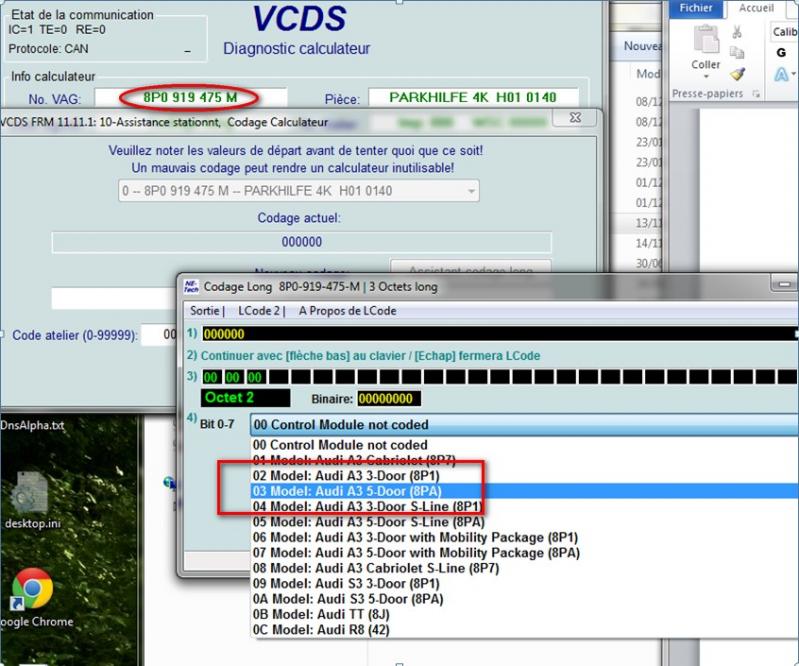Click the LCode 2 menu item

click(x=259, y=311)
